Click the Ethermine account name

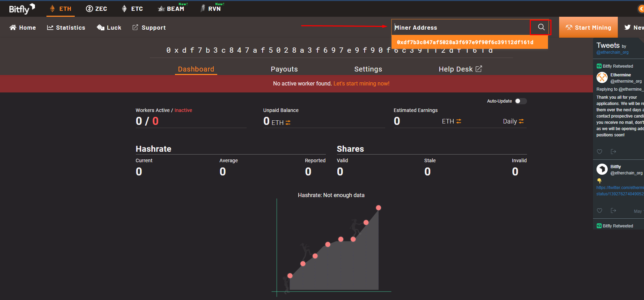621,75
